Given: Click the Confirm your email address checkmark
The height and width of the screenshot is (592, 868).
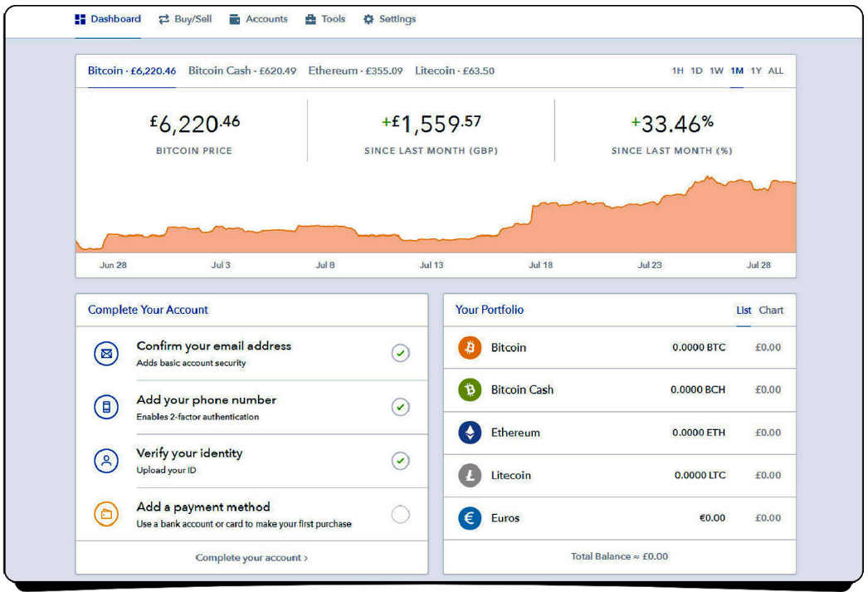Looking at the screenshot, I should pos(400,354).
